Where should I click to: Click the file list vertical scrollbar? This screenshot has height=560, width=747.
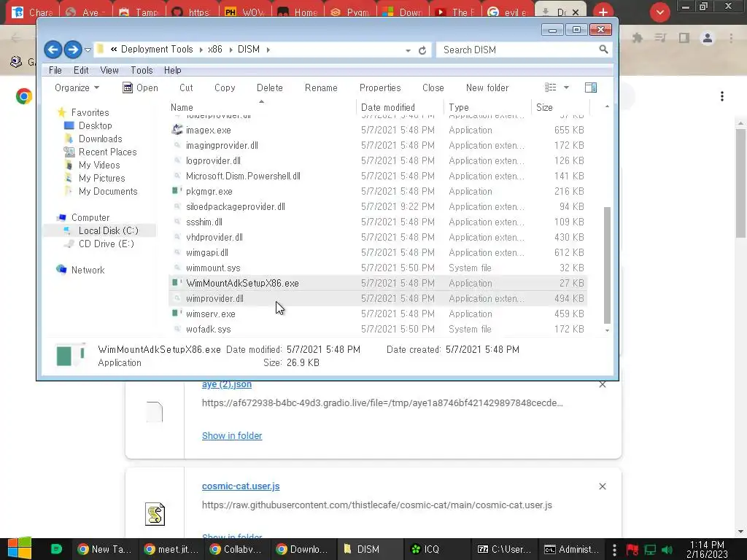click(x=607, y=265)
